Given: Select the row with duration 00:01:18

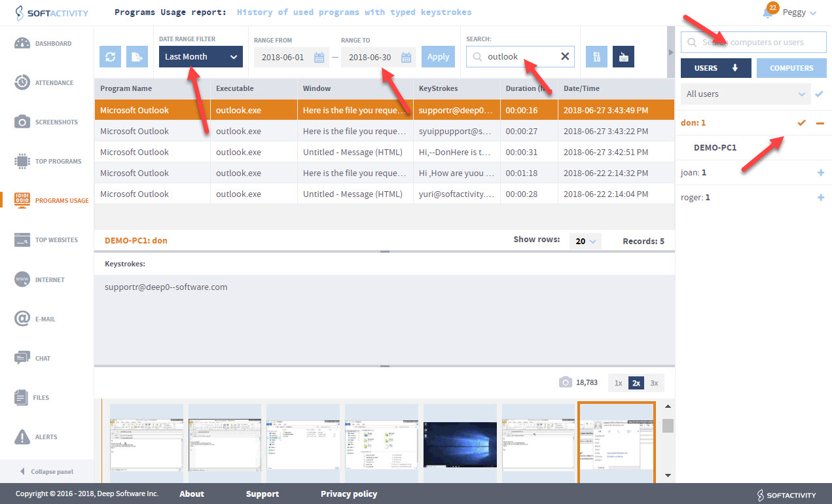Looking at the screenshot, I should [x=384, y=173].
